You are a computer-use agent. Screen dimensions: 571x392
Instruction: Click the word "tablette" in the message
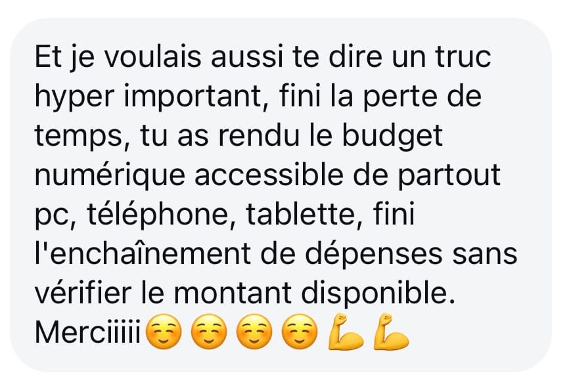301,215
